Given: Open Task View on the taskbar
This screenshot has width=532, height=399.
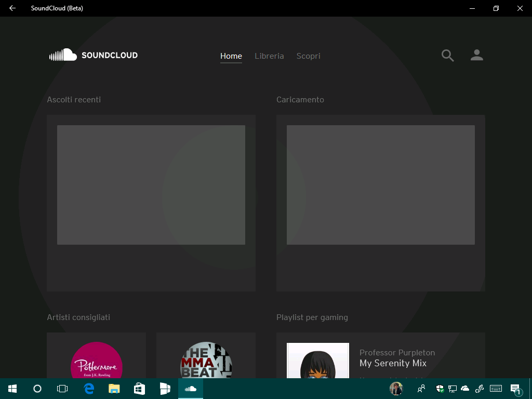Looking at the screenshot, I should point(62,389).
